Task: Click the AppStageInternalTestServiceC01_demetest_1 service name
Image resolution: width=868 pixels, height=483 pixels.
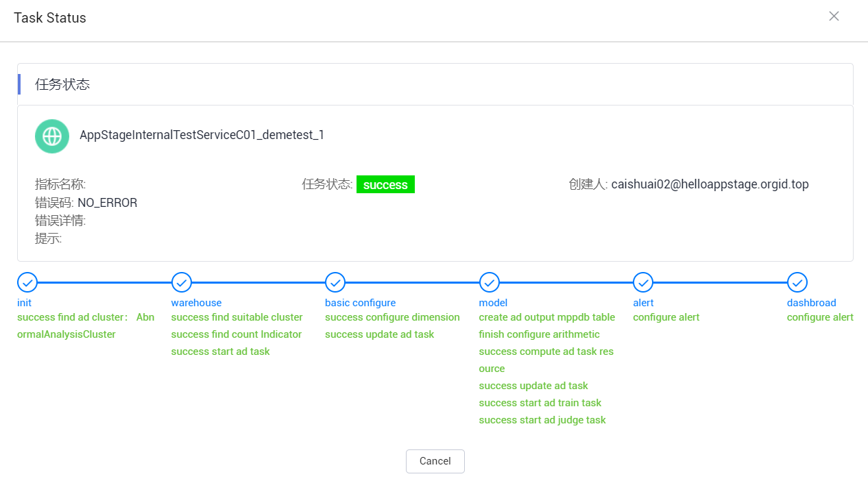Action: 202,135
